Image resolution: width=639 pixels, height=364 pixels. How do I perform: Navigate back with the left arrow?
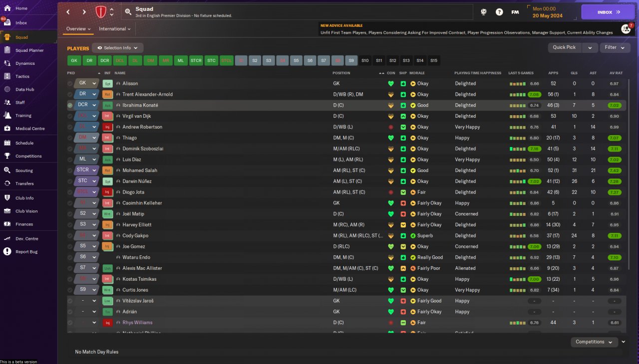pos(68,12)
